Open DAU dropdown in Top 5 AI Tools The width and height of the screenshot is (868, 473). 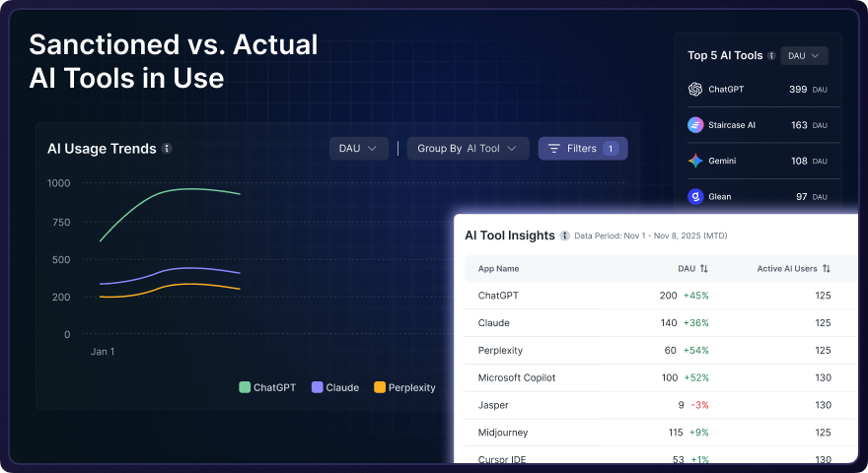point(804,56)
